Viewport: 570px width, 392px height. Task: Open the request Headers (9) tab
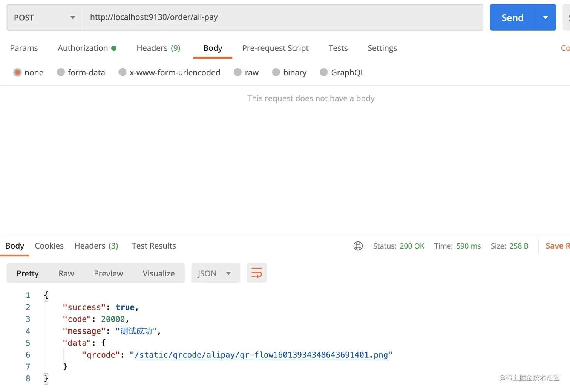158,48
